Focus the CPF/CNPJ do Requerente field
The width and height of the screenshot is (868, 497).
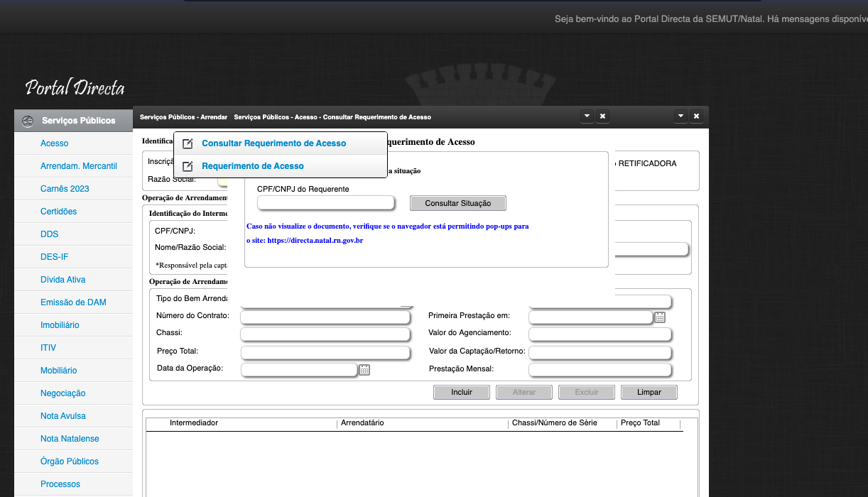(325, 203)
